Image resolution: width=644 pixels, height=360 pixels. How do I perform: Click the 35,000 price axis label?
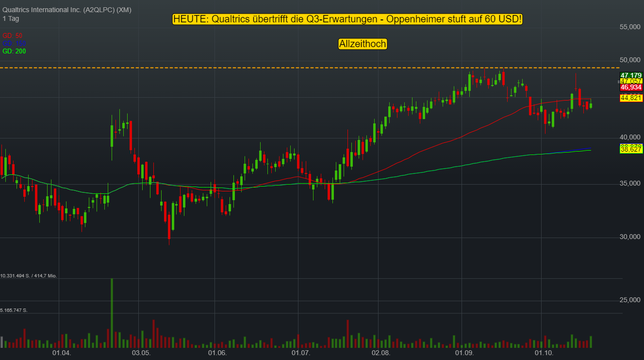click(x=630, y=183)
